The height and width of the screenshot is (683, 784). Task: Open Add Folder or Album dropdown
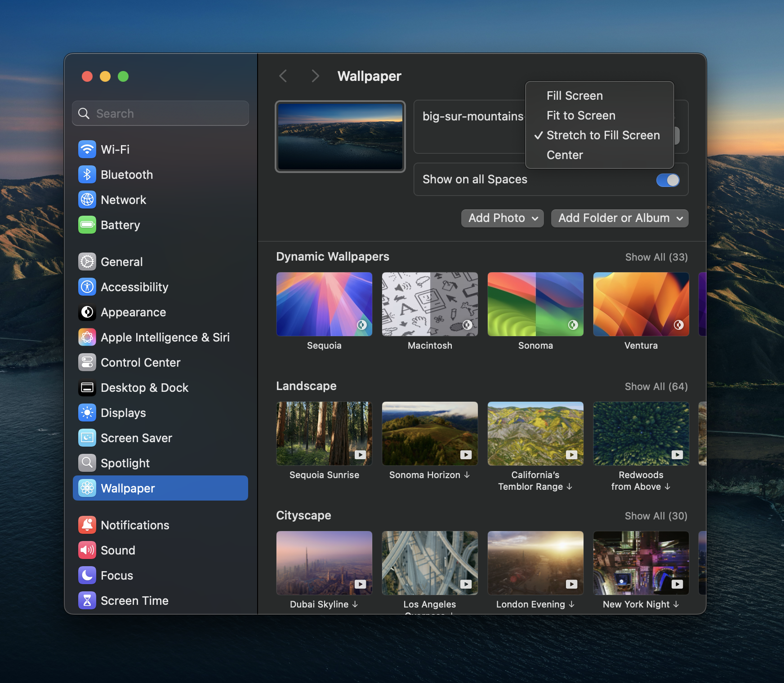[620, 218]
